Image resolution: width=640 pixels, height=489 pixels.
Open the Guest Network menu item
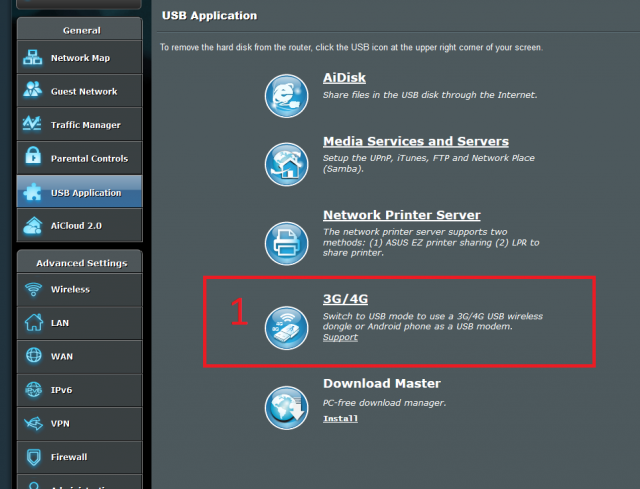click(x=84, y=92)
